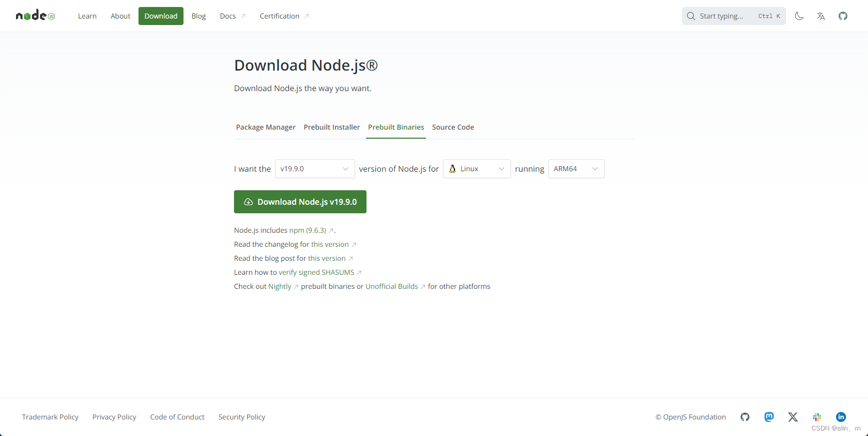Viewport: 868px width, 436px height.
Task: Switch to the Prebuilt Installer tab
Action: point(332,127)
